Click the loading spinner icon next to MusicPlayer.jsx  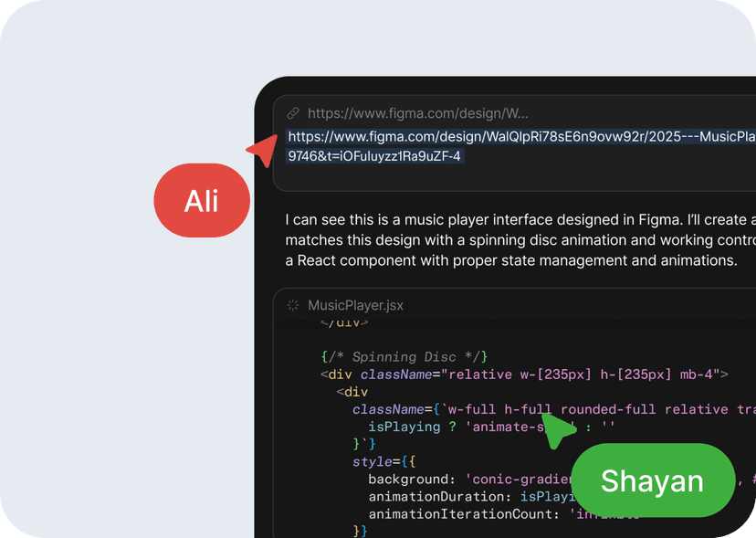[x=293, y=305]
